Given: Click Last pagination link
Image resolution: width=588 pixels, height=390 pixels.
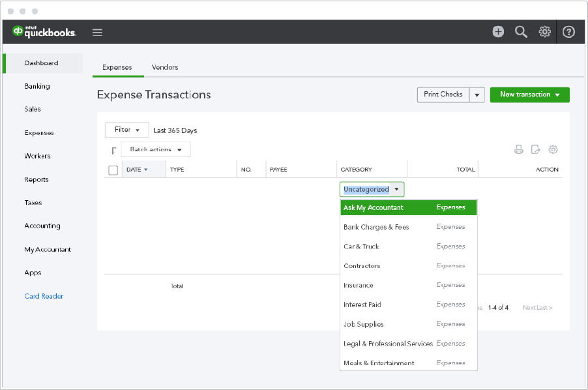Looking at the screenshot, I should [x=544, y=308].
